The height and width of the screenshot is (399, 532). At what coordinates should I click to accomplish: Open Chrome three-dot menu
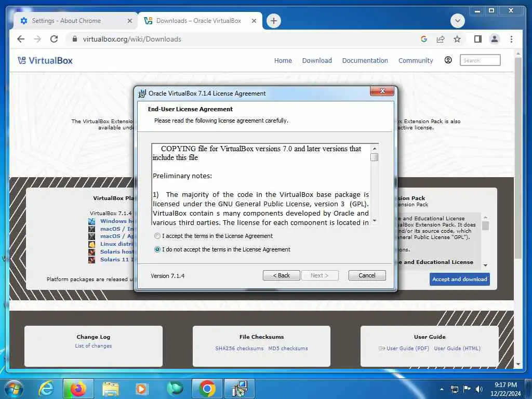click(x=511, y=39)
